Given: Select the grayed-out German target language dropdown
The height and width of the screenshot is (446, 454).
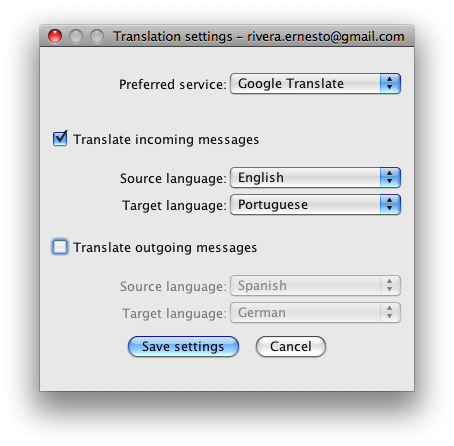Looking at the screenshot, I should pyautogui.click(x=315, y=313).
